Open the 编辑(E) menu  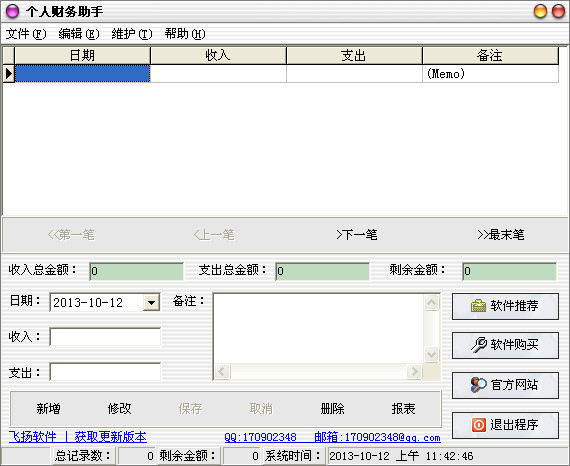coord(79,34)
